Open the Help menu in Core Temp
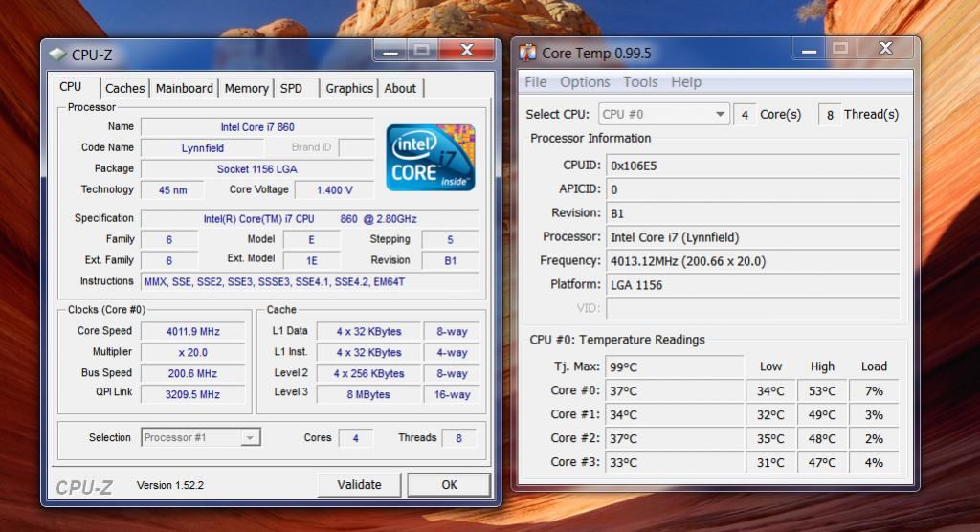This screenshot has width=980, height=532. coord(686,82)
